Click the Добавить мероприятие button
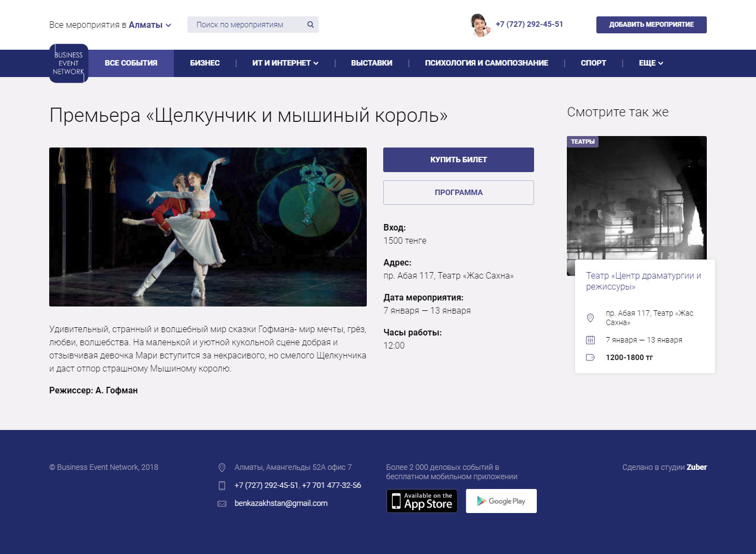 coord(651,25)
